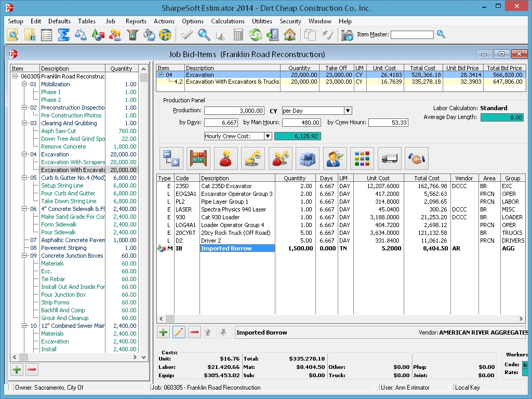Click the excavator equipment icon in the detail panel
This screenshot has width=532, height=399.
(253, 158)
